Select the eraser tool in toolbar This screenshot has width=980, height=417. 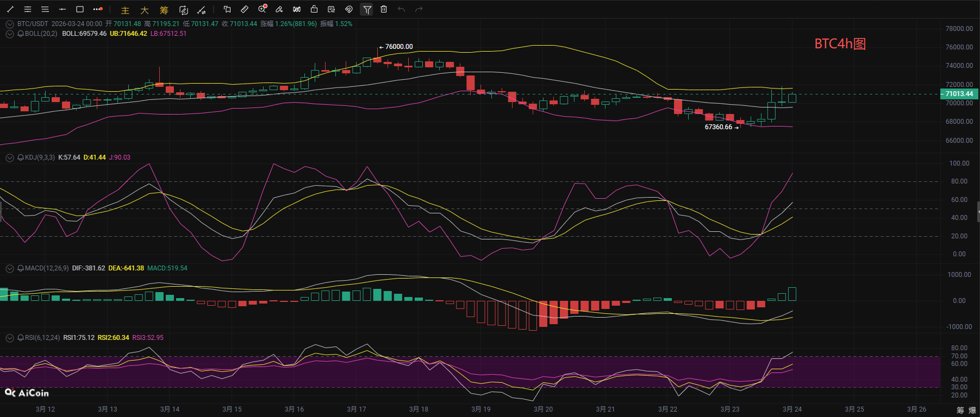[x=279, y=9]
